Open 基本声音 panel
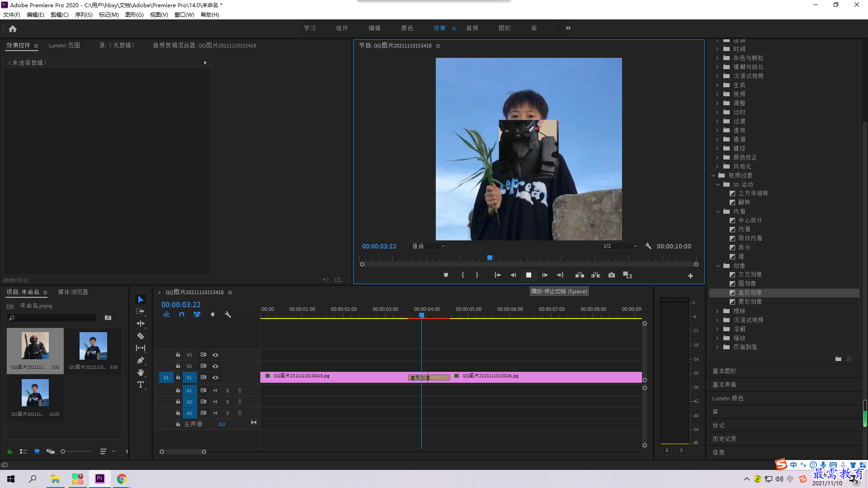Screen dimensions: 868x488 [x=724, y=385]
